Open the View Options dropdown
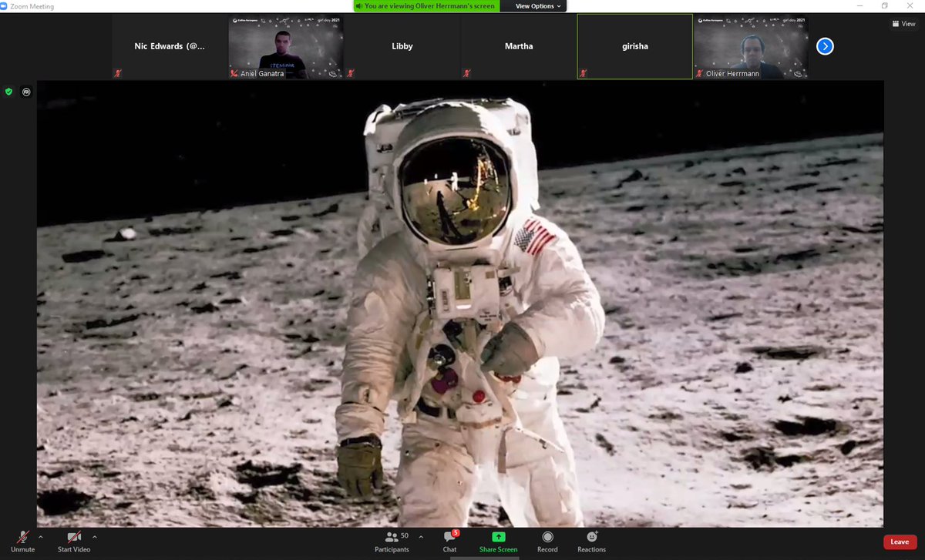The height and width of the screenshot is (560, 925). coord(538,6)
